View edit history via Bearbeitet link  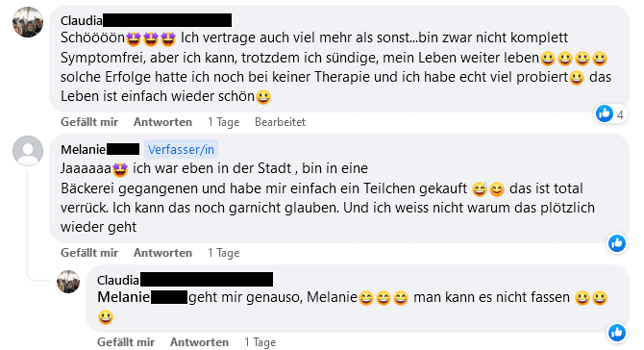click(x=280, y=122)
